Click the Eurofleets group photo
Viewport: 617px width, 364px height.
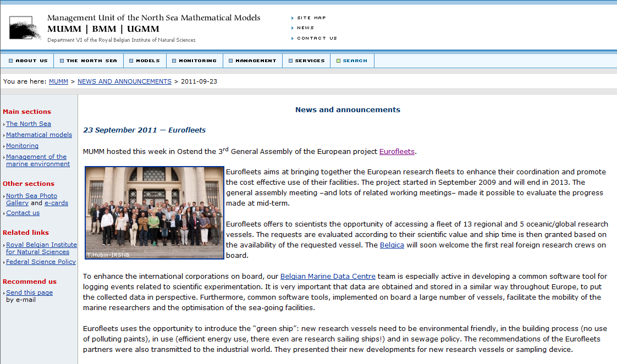pos(155,213)
